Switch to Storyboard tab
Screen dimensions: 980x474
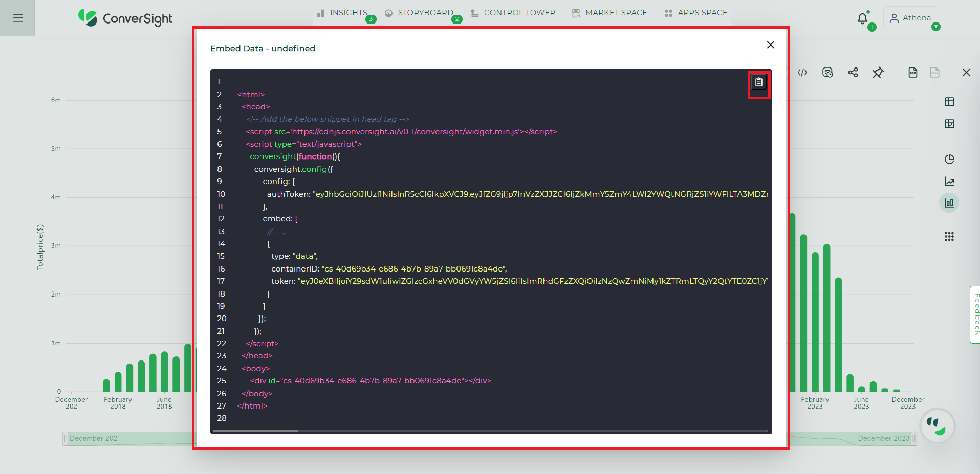coord(419,13)
